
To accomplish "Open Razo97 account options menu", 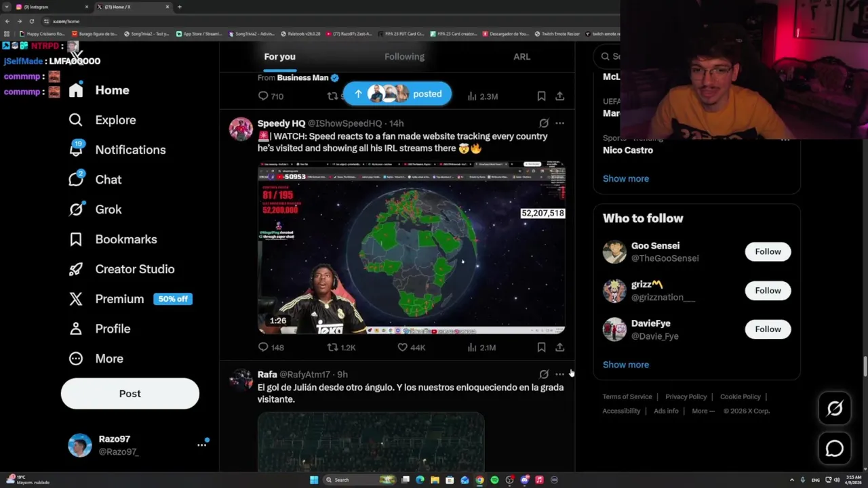I will (201, 445).
